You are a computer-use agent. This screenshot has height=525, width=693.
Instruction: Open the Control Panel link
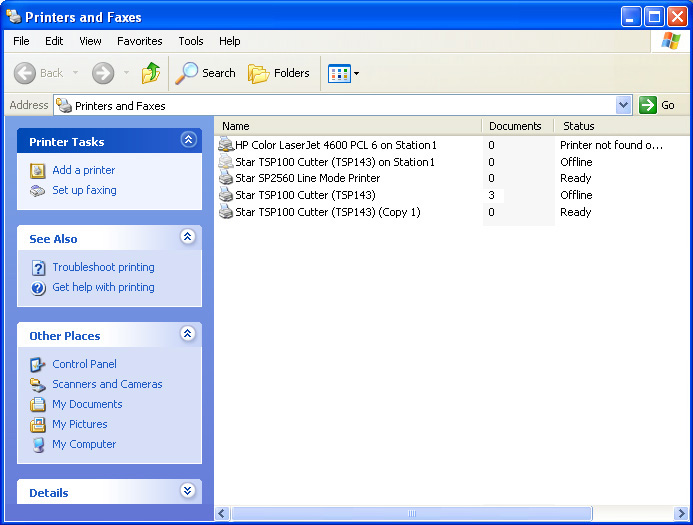[x=84, y=364]
